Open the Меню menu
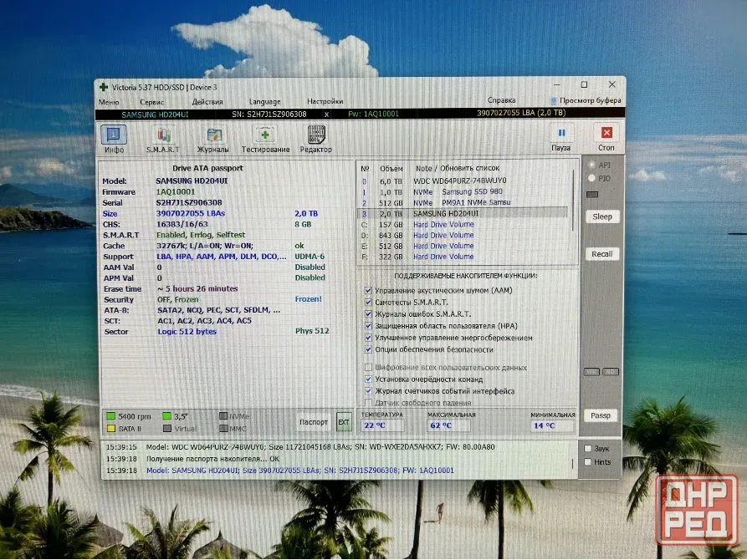 point(109,102)
